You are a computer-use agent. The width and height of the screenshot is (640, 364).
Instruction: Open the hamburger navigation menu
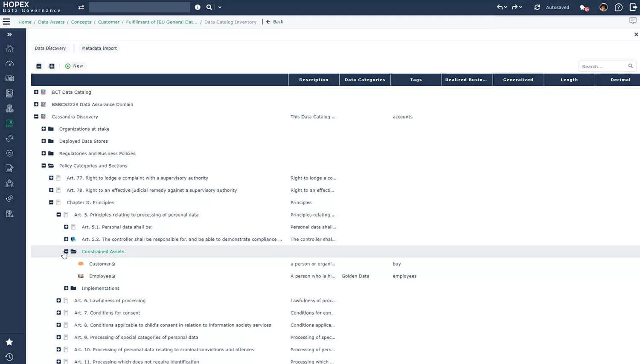click(6, 22)
